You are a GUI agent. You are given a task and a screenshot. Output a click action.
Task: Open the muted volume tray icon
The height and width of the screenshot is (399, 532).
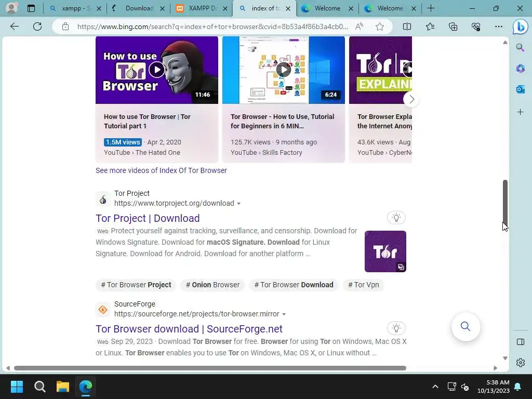(x=465, y=387)
